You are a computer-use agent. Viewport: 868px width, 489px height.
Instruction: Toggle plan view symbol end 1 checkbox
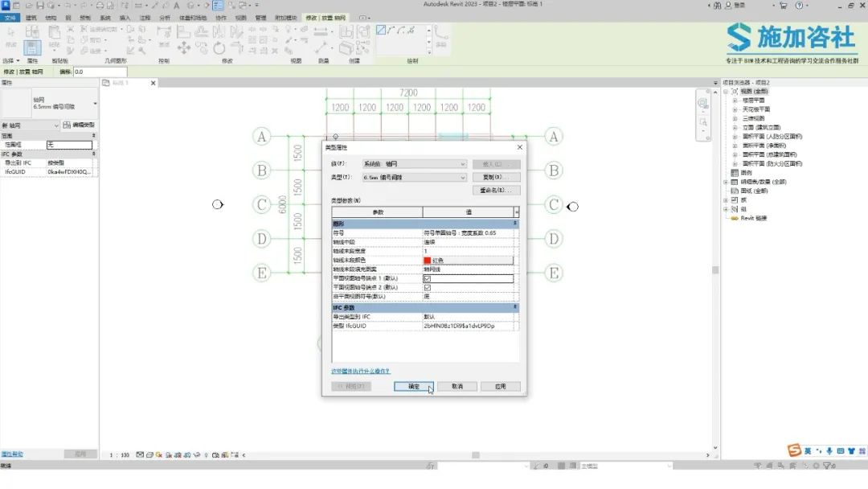[427, 278]
